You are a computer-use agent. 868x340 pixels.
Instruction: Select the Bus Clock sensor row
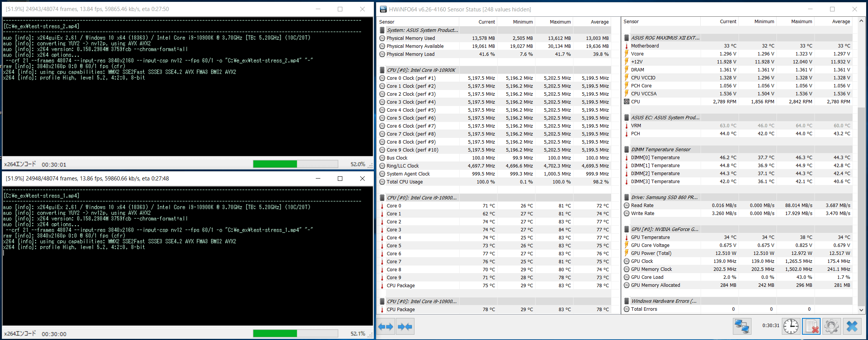pyautogui.click(x=495, y=158)
